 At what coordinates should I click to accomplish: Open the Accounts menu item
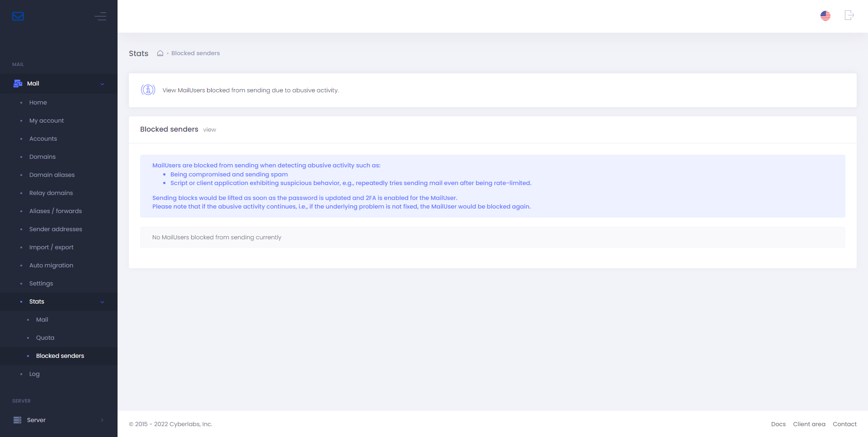[x=43, y=139]
